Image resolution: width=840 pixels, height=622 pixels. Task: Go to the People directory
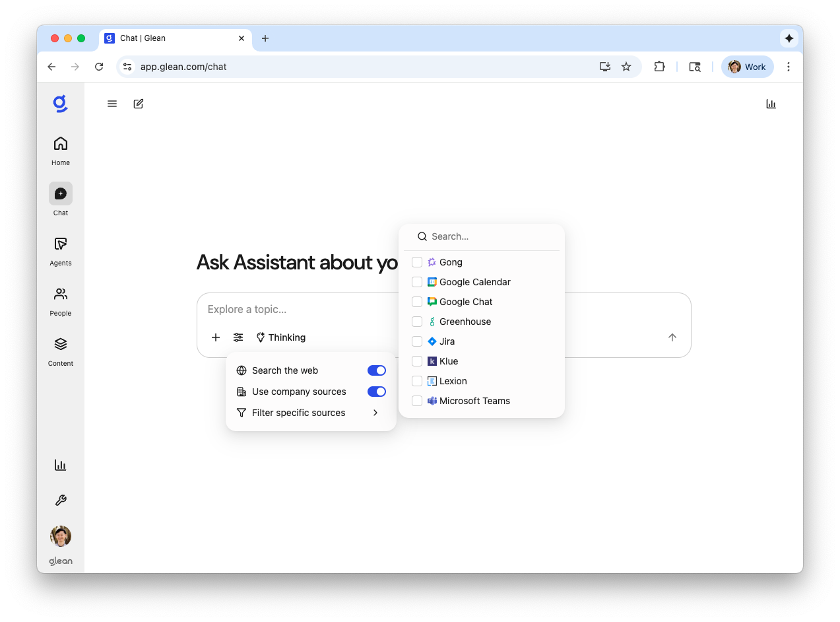(x=61, y=301)
